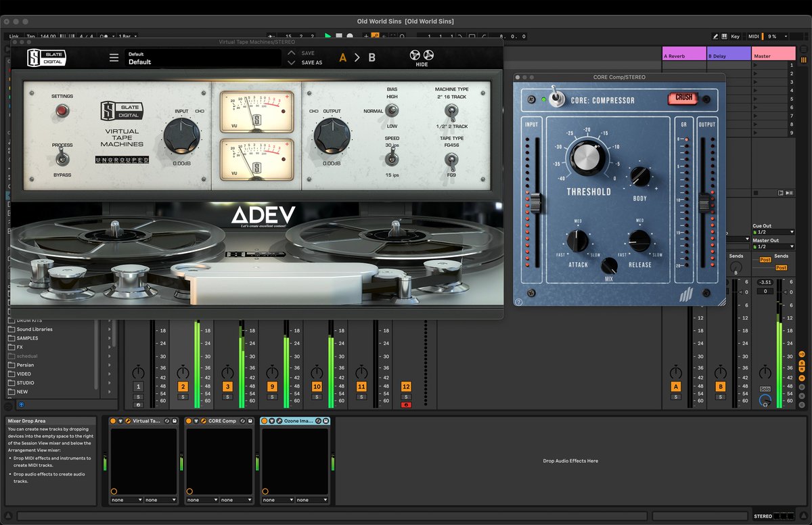Click SAVE AS in the Slate header

[x=311, y=63]
